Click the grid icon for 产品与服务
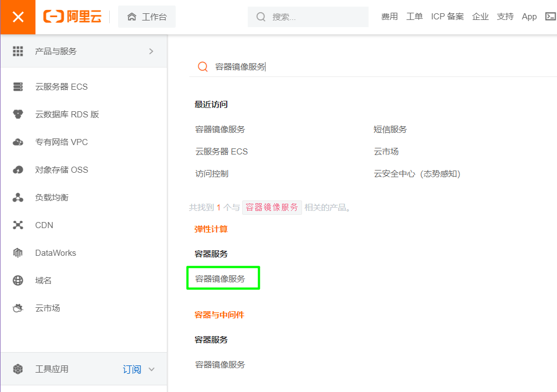 (x=18, y=51)
